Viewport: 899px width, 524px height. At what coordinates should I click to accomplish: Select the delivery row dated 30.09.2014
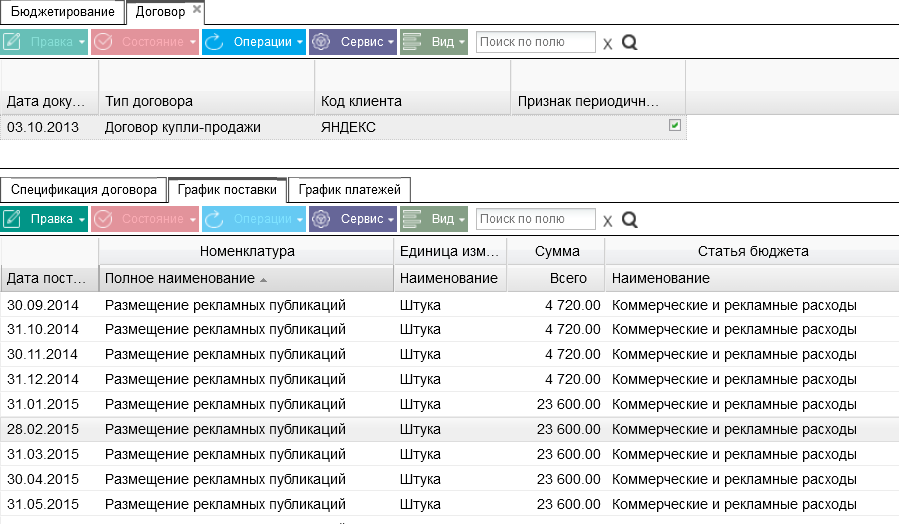coord(450,305)
